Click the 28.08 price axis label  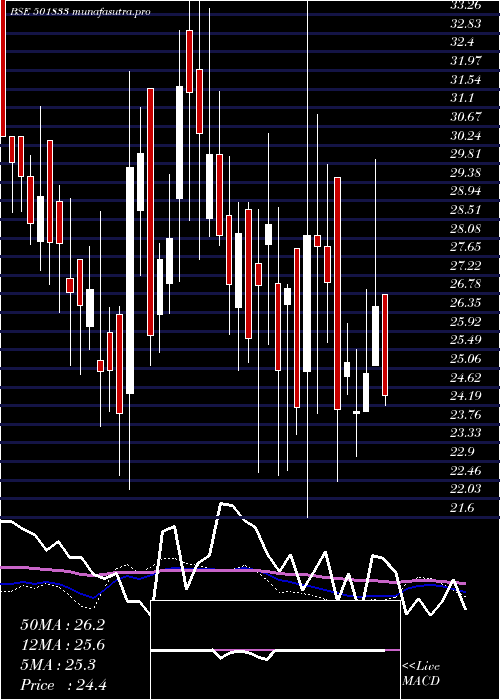point(466,229)
